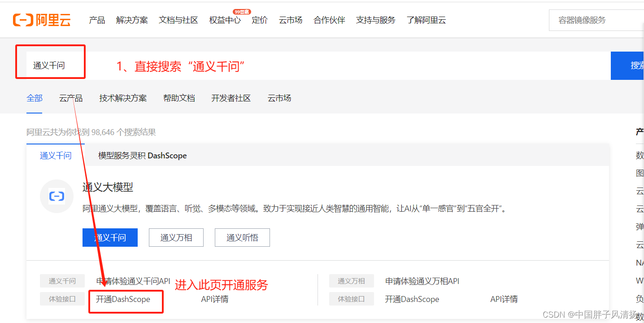This screenshot has width=644, height=323.
Task: Open the 解决方案 menu
Action: [132, 20]
